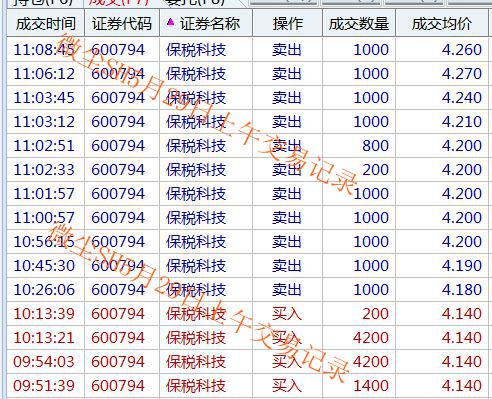The height and width of the screenshot is (399, 492).
Task: Switch to the 持仓 tab
Action: 43,3
